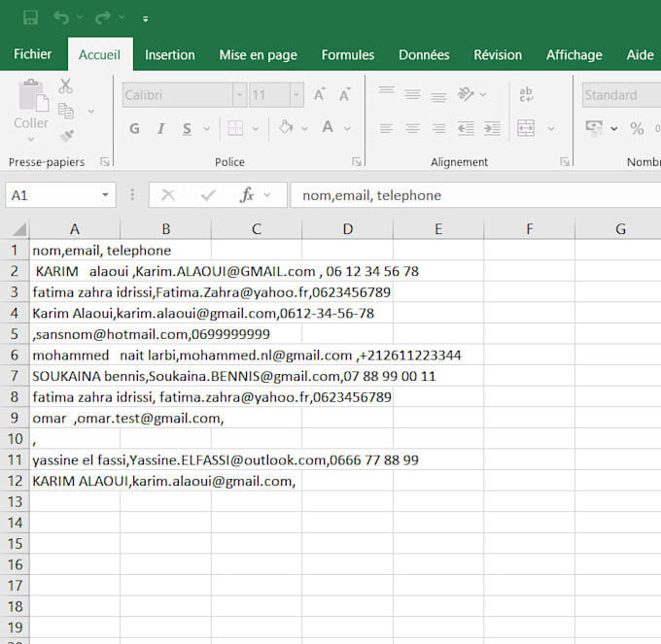Open Police dialog launcher

coord(357,162)
